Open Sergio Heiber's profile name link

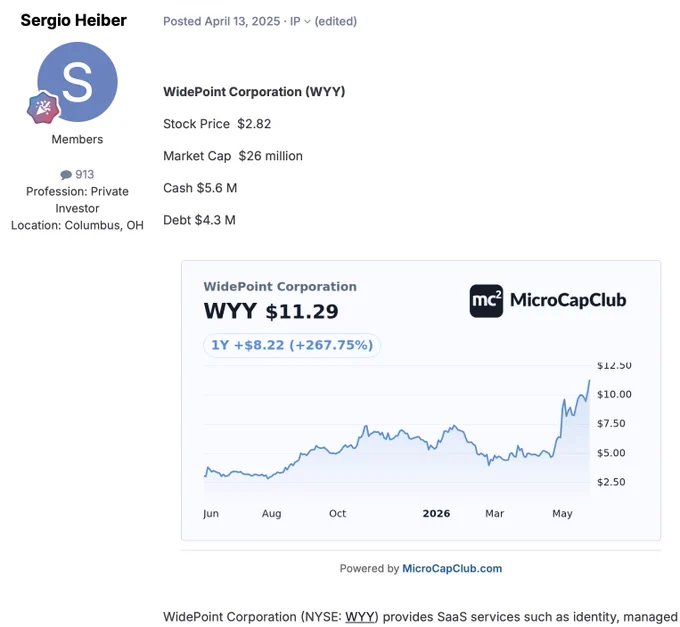point(74,20)
